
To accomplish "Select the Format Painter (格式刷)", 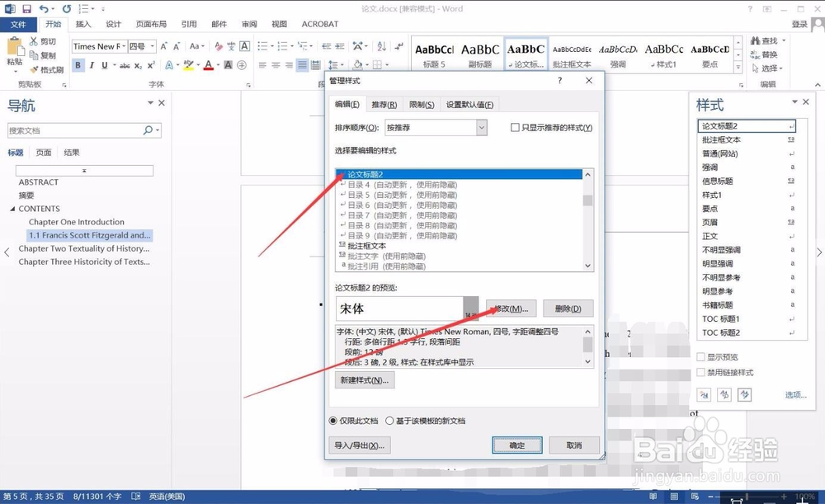I will pos(46,69).
